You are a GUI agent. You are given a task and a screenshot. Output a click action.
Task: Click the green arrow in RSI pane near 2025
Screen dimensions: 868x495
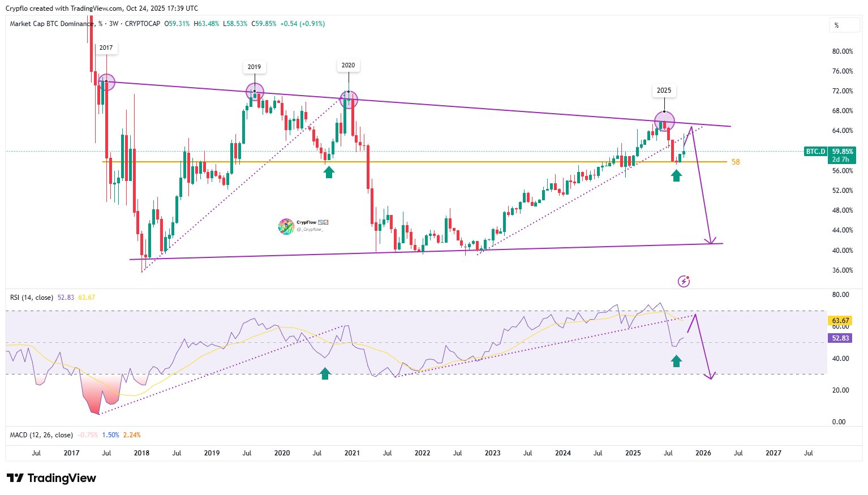(x=676, y=361)
